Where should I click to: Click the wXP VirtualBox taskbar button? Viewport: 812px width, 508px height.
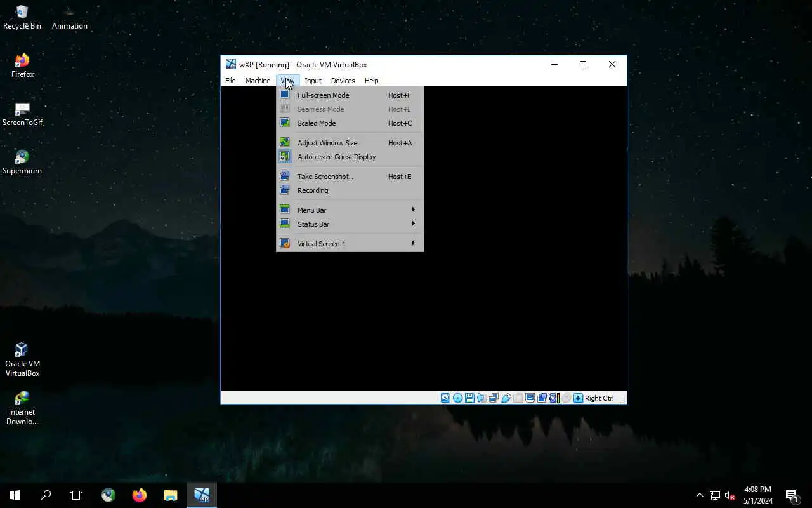point(202,495)
